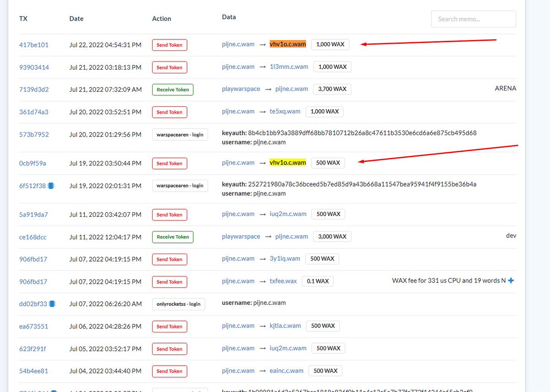The height and width of the screenshot is (392, 550).
Task: Open account kjtla.c.wam
Action: tap(286, 326)
